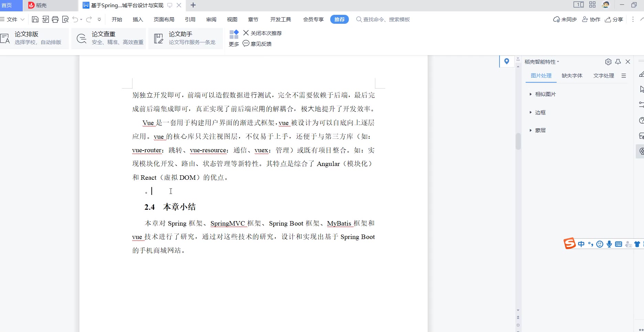Pin the 稻壳智能特性 side panel
The height and width of the screenshot is (332, 644).
click(x=618, y=62)
